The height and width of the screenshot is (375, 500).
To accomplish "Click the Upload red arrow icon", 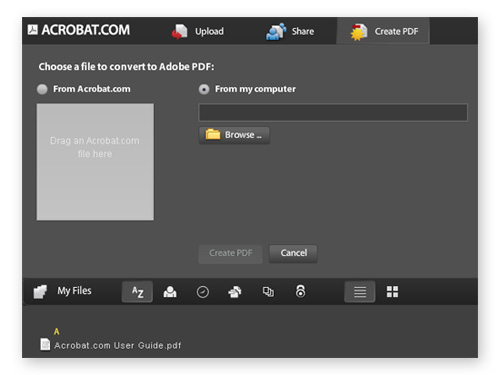I will (x=179, y=32).
